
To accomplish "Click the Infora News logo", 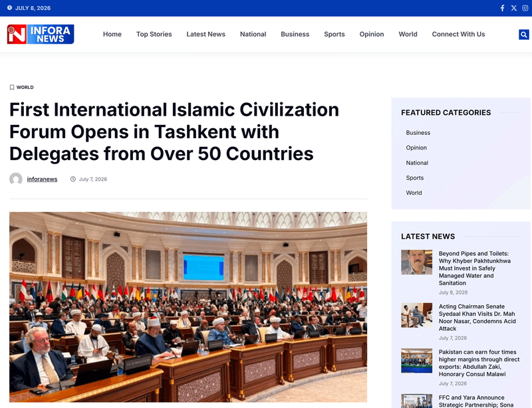I will [x=41, y=35].
